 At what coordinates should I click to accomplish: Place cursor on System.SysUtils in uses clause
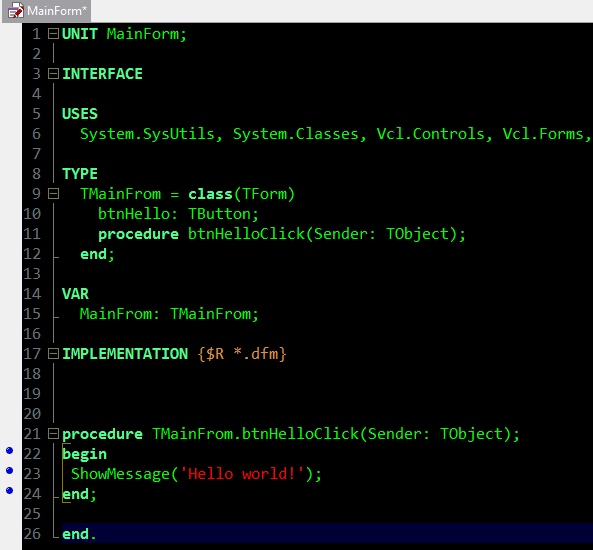[x=147, y=134]
